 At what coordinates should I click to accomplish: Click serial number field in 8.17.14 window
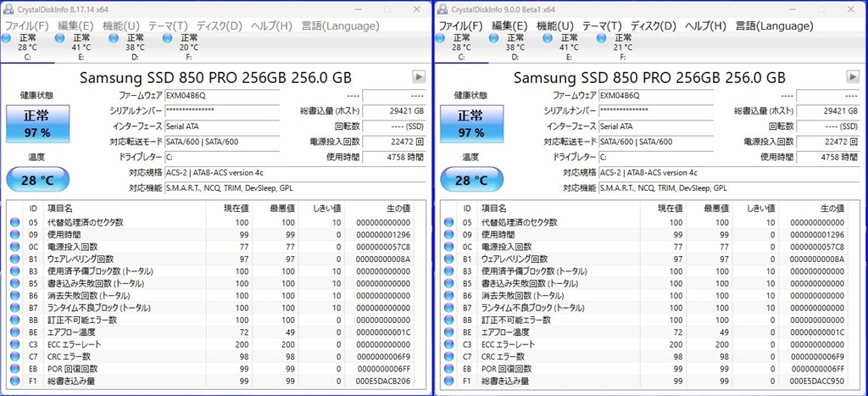[222, 111]
